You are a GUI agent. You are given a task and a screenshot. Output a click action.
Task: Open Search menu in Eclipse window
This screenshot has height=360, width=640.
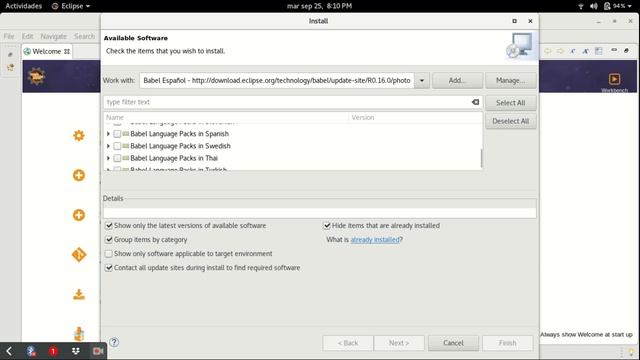click(84, 36)
